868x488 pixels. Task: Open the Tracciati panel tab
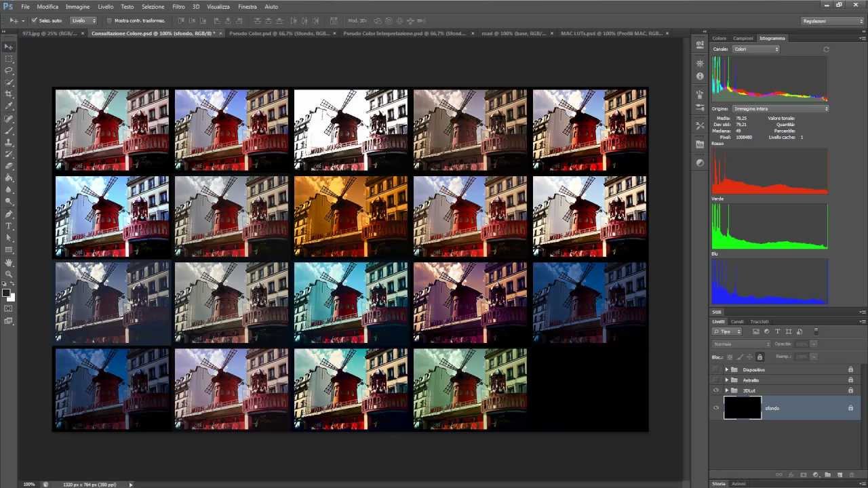[759, 321]
